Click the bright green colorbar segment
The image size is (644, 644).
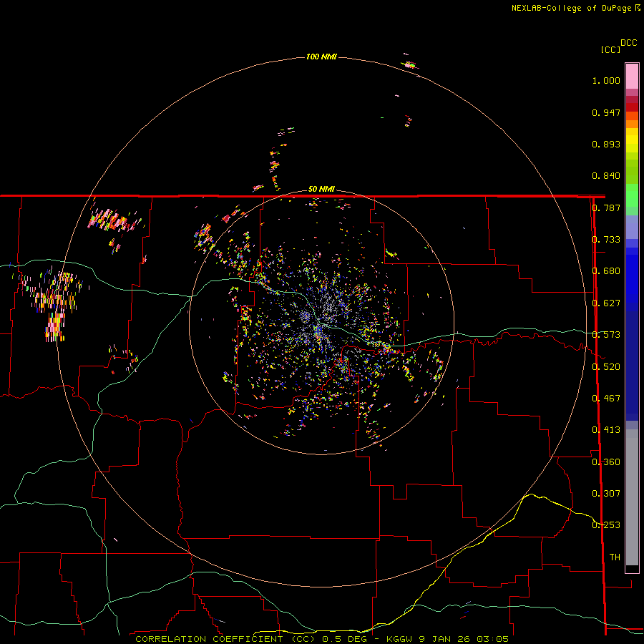[632, 195]
